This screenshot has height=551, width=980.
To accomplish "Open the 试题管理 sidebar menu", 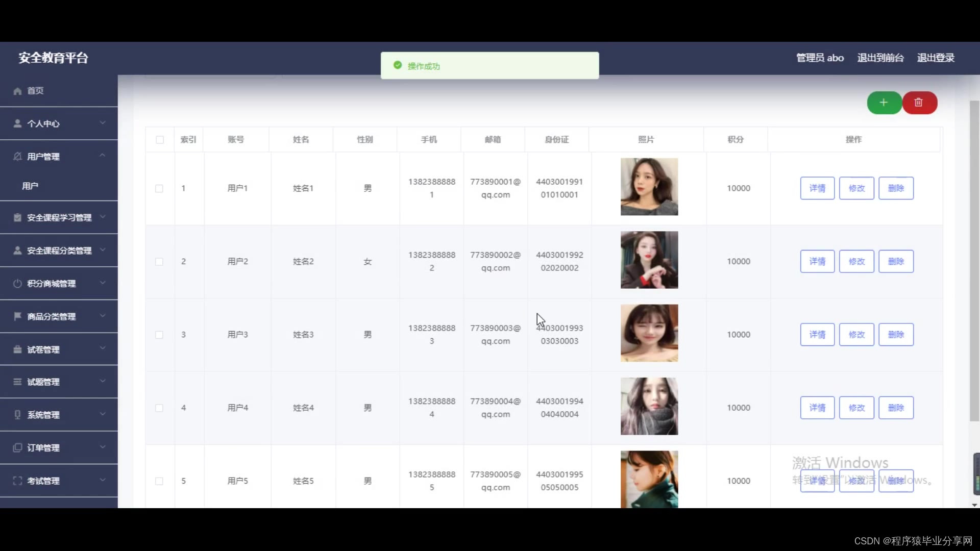I will 43,382.
